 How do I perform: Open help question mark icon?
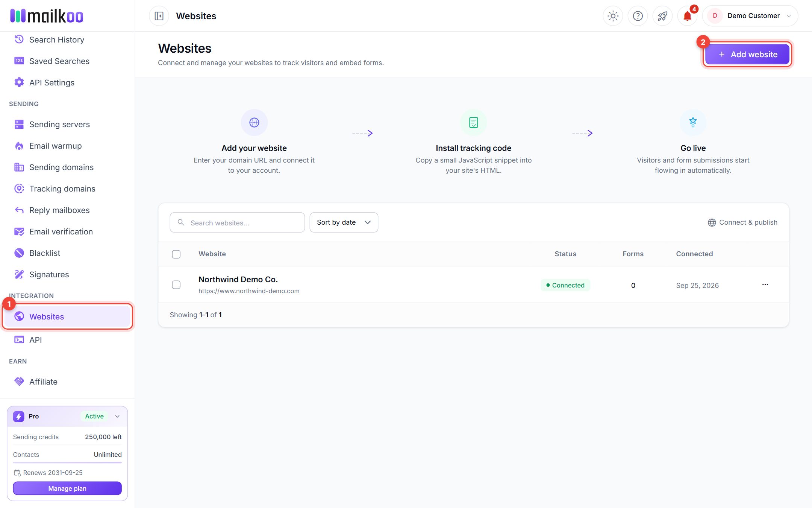638,16
